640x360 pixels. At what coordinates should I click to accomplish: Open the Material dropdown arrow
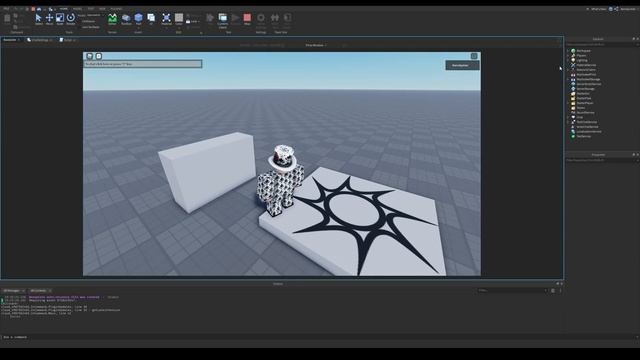[166, 28]
